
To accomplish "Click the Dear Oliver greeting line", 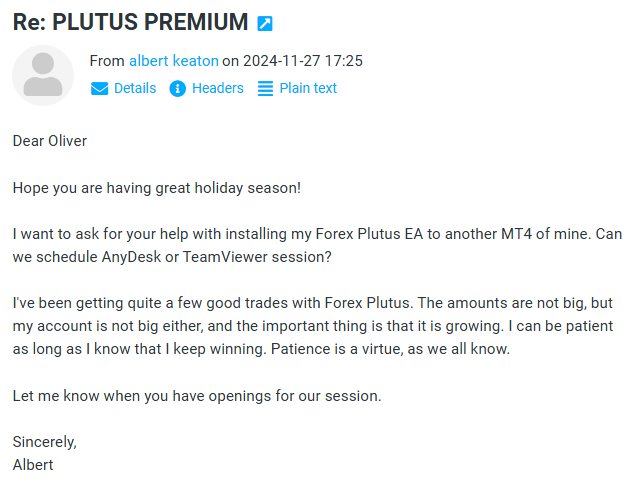I will point(50,141).
